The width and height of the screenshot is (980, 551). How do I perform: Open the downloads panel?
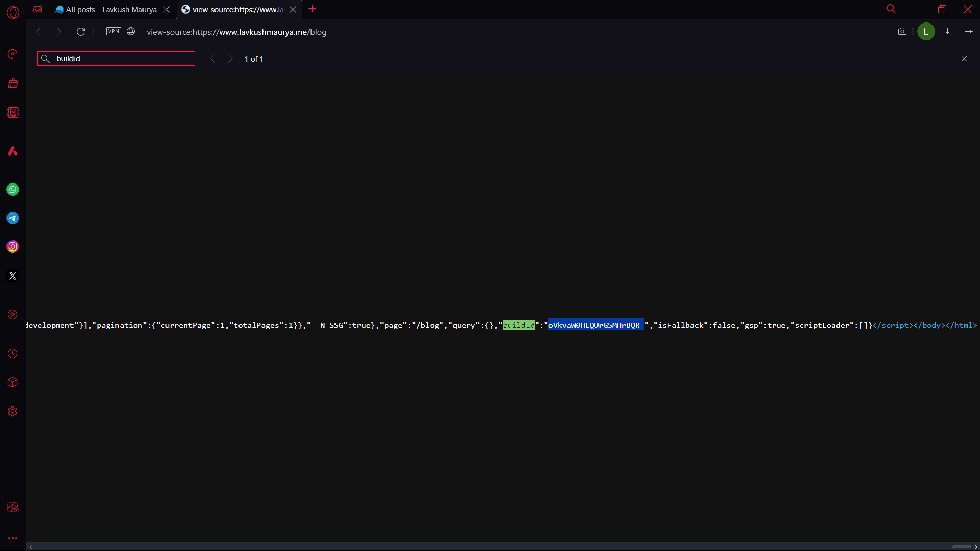coord(947,32)
